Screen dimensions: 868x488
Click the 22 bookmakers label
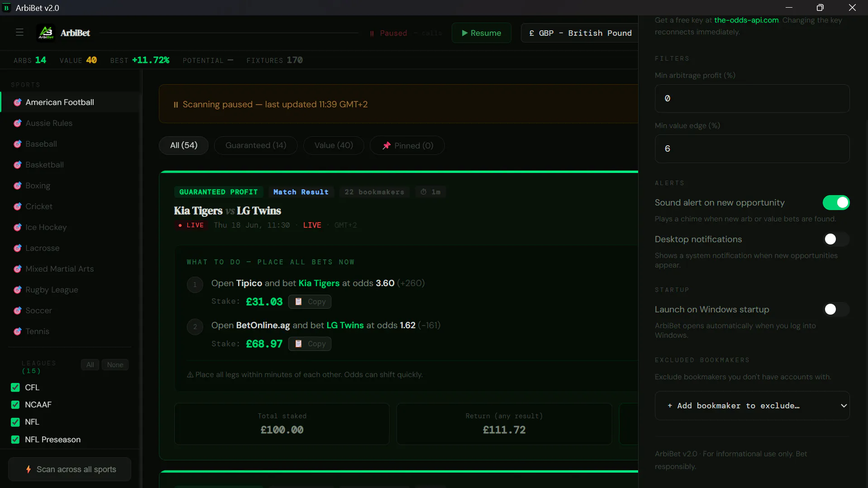374,192
